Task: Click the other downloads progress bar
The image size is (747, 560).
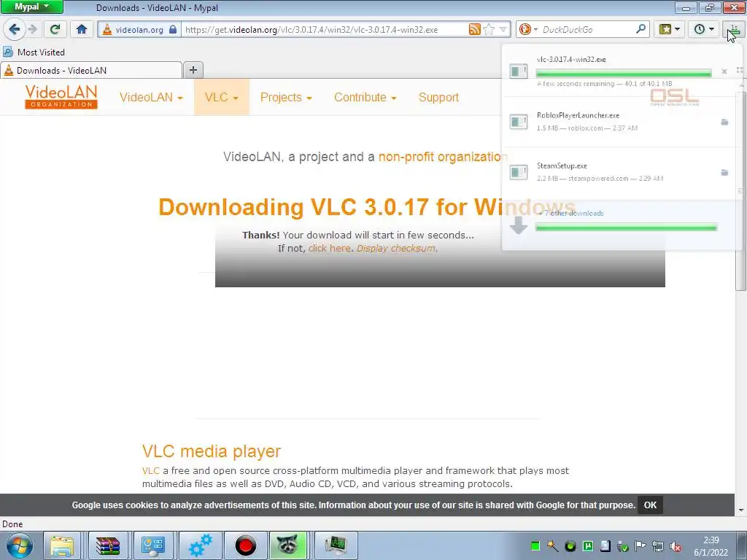Action: (x=626, y=227)
